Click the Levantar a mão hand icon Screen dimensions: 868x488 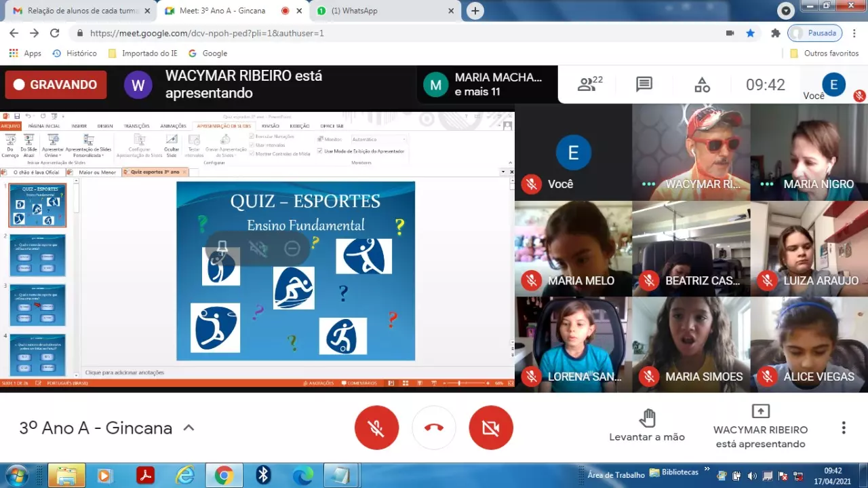coord(647,418)
